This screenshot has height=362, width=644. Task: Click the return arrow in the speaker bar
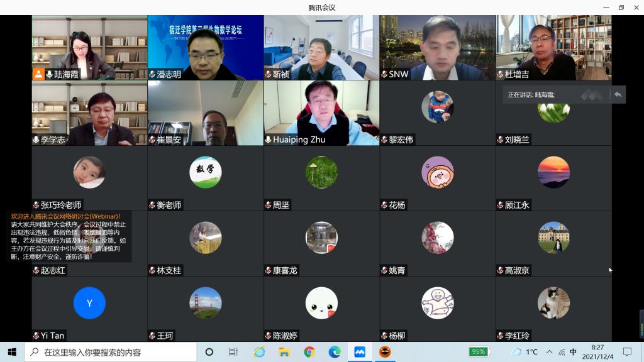tap(618, 95)
